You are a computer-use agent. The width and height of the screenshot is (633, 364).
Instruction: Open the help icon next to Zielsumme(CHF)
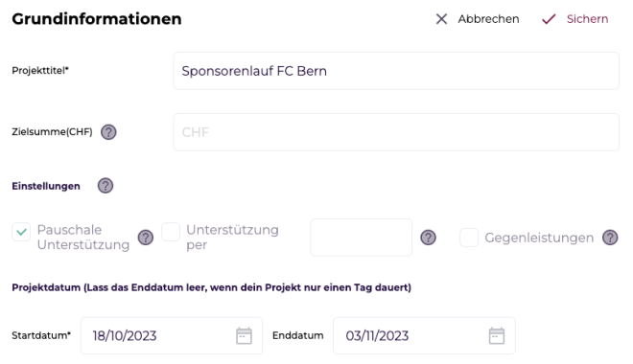108,132
